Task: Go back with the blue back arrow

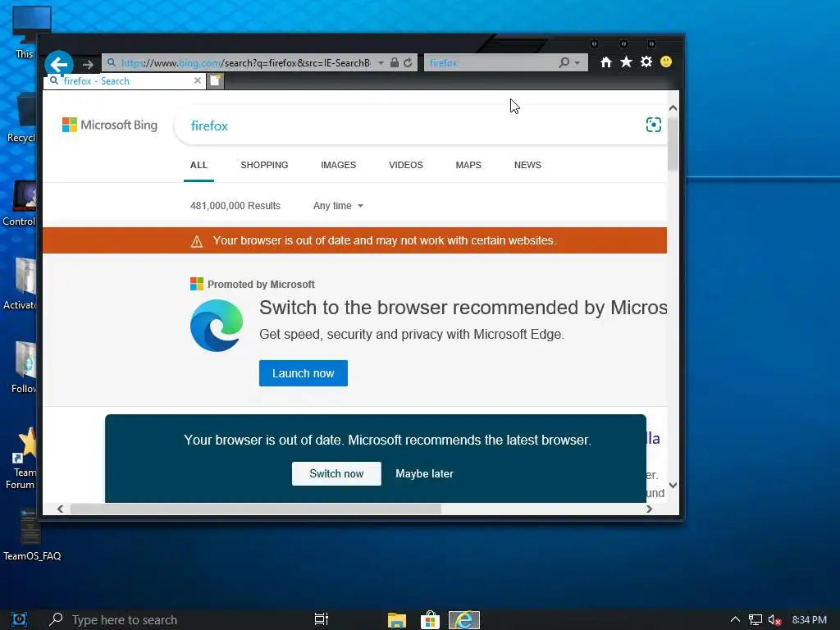Action: 59,64
